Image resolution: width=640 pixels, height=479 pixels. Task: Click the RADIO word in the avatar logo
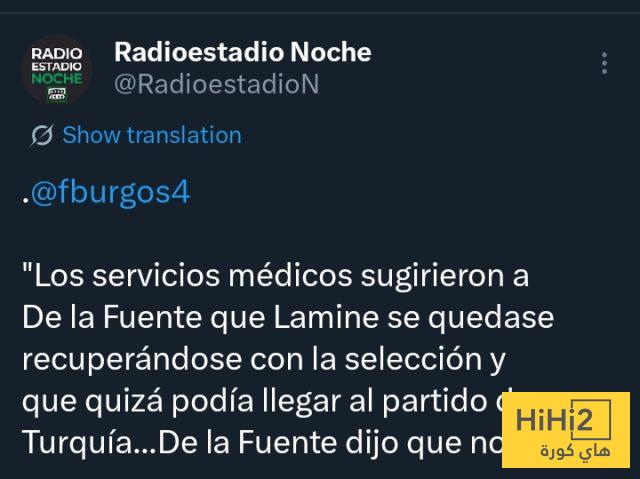[x=57, y=54]
